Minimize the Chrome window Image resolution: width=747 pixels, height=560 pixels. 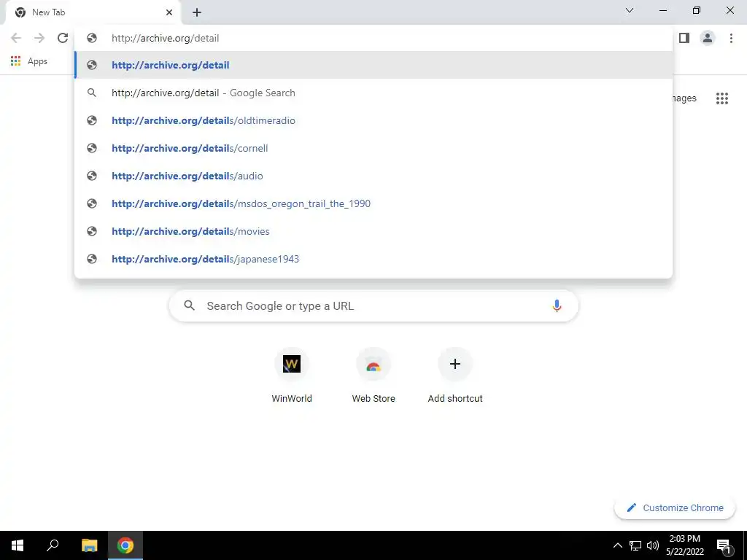(662, 10)
